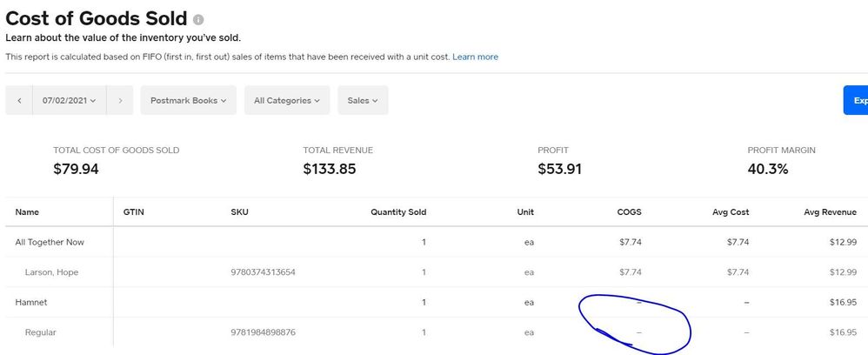Click the SKU column header
The image size is (868, 355).
tap(239, 211)
